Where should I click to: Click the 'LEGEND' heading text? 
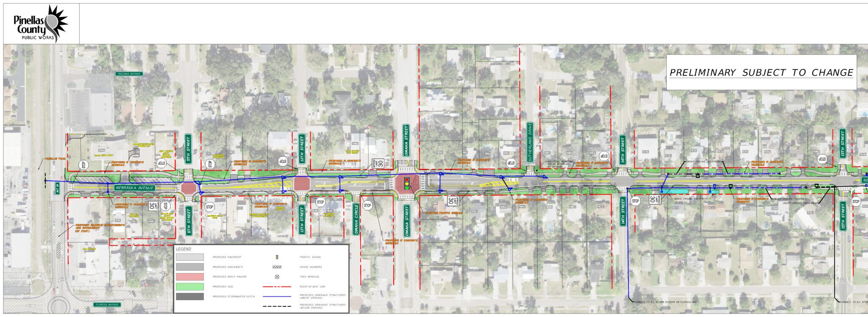[x=184, y=249]
